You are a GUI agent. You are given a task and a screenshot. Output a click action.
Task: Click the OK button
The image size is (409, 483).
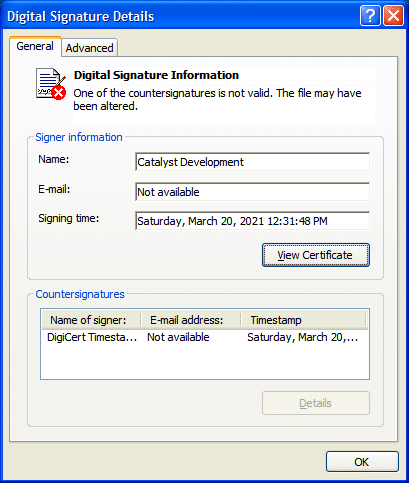click(362, 462)
